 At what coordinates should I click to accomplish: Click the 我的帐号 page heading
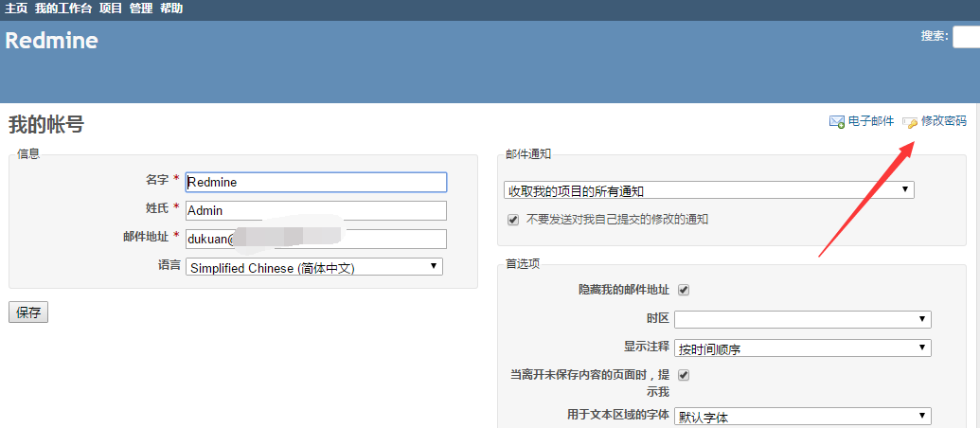click(x=46, y=124)
